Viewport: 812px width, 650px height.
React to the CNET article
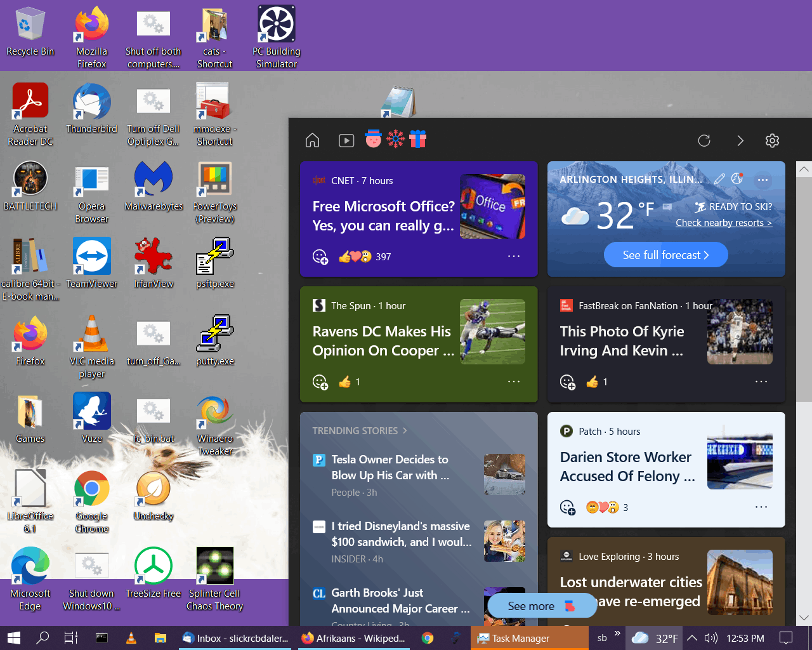320,256
